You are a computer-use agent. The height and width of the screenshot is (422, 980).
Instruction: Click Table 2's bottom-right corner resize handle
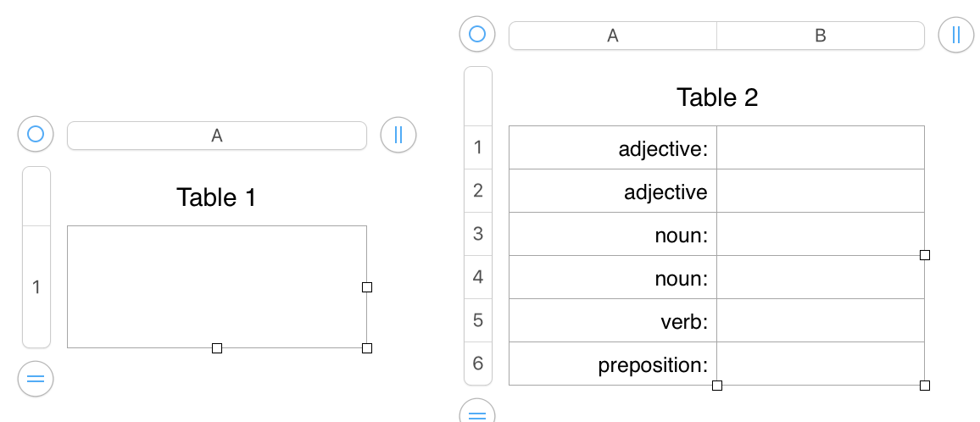[925, 386]
